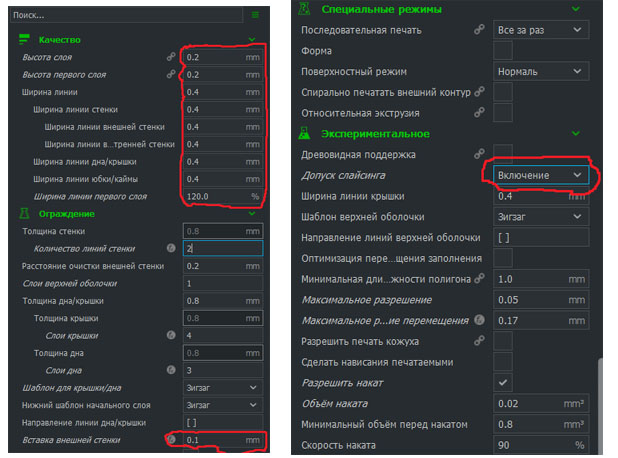Open Последовательная печать dropdown

tap(541, 30)
